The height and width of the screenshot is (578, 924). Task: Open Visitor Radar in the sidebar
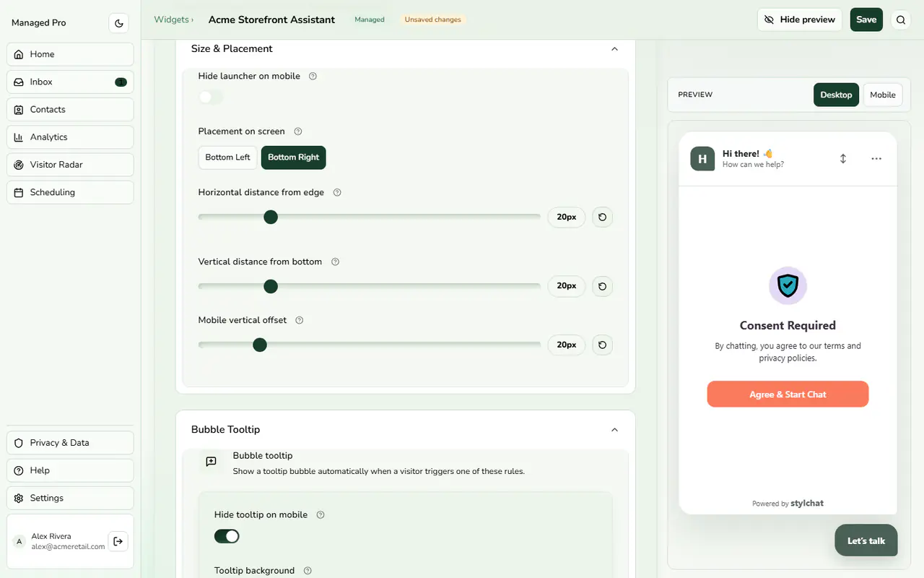pos(70,165)
